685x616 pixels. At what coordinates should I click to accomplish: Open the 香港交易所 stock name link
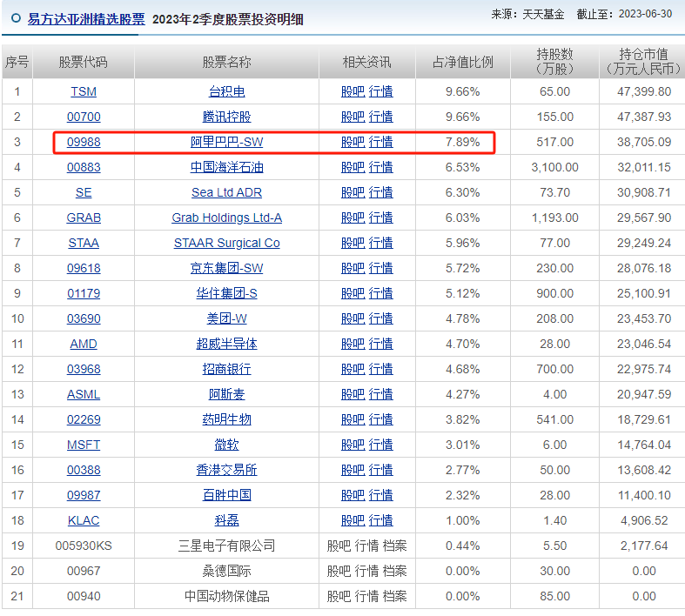[226, 471]
